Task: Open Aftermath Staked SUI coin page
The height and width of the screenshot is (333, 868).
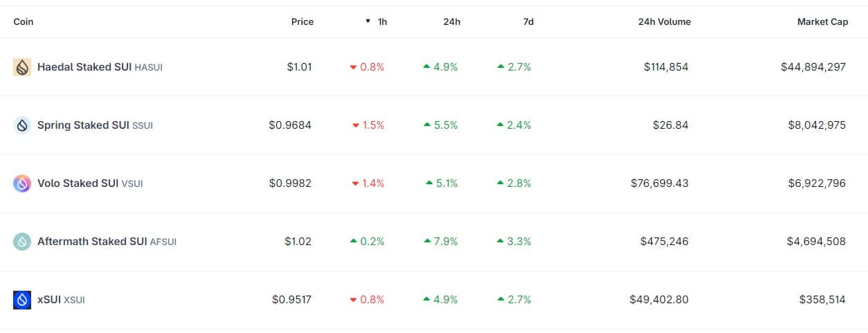Action: [x=91, y=242]
